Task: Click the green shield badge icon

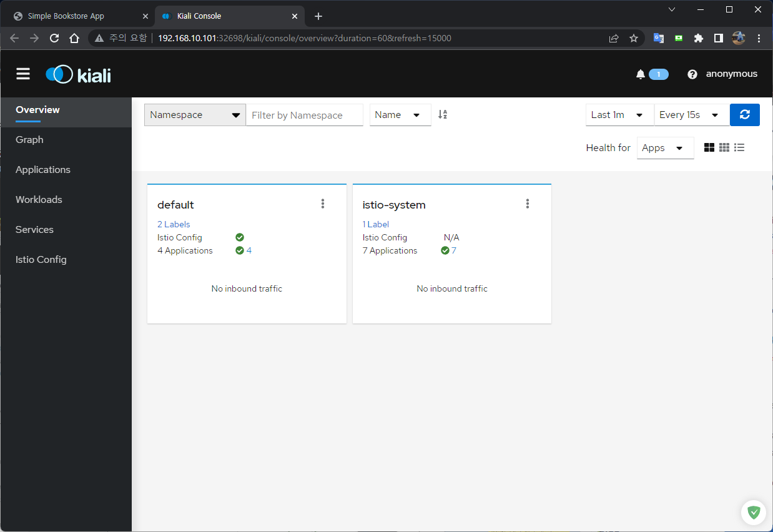Action: [754, 513]
